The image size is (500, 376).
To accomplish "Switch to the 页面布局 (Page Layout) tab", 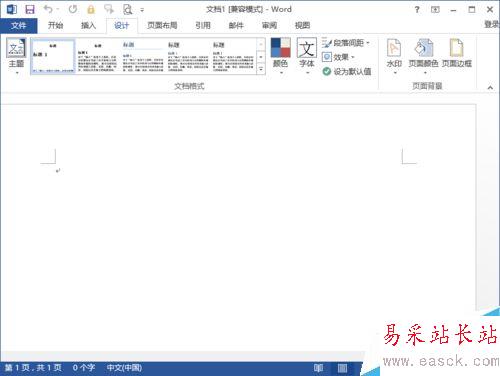I will point(162,25).
